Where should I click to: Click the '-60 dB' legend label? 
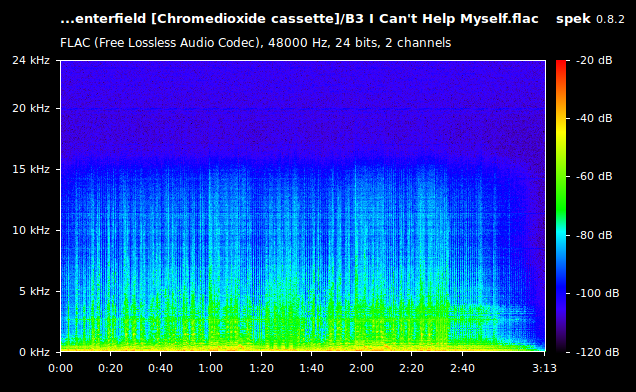(x=594, y=177)
